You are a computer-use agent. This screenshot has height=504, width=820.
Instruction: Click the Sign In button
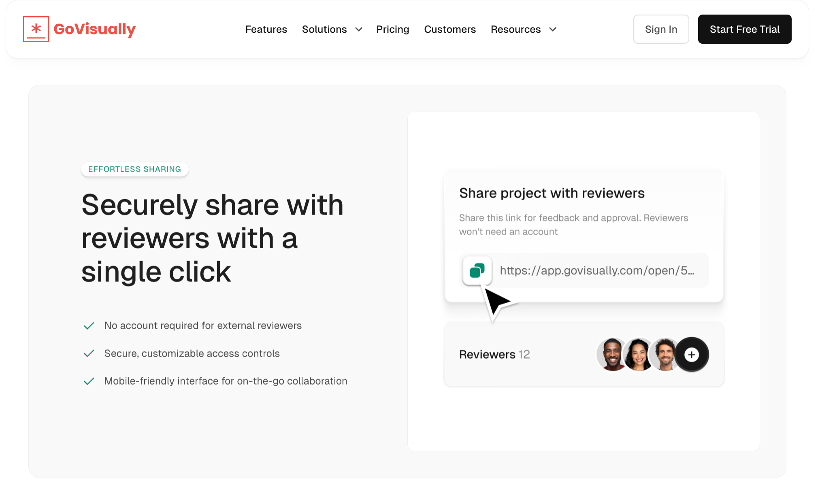pos(661,29)
